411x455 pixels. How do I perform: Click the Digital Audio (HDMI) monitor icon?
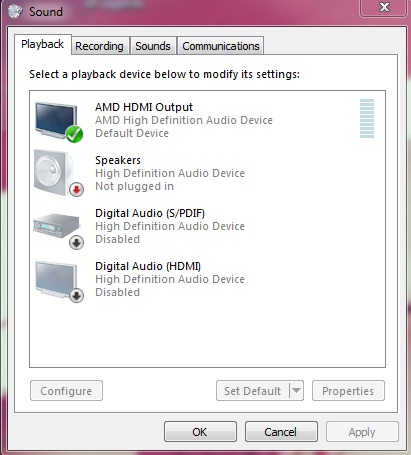click(x=56, y=279)
